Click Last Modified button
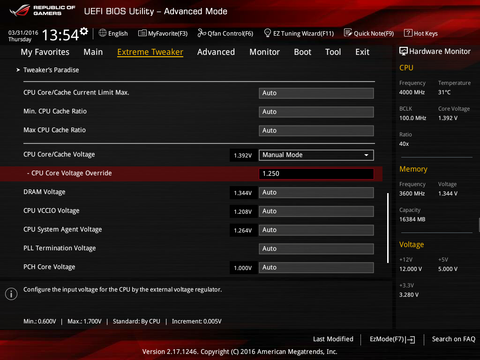The width and height of the screenshot is (480, 360). (x=333, y=339)
